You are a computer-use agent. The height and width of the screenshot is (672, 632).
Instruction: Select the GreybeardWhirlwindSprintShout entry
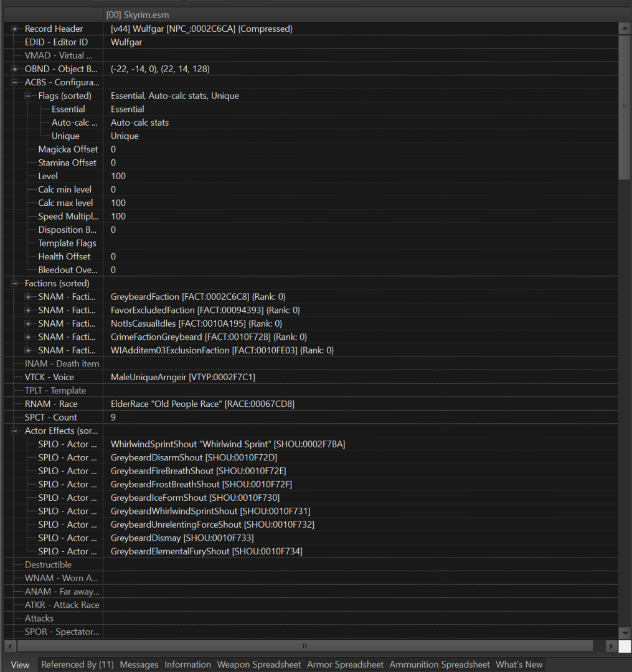click(210, 511)
